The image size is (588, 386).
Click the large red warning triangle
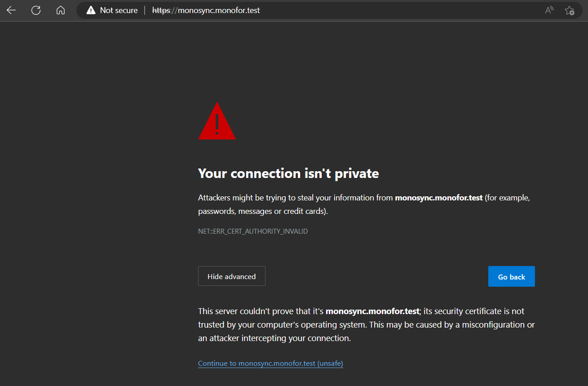coord(217,122)
